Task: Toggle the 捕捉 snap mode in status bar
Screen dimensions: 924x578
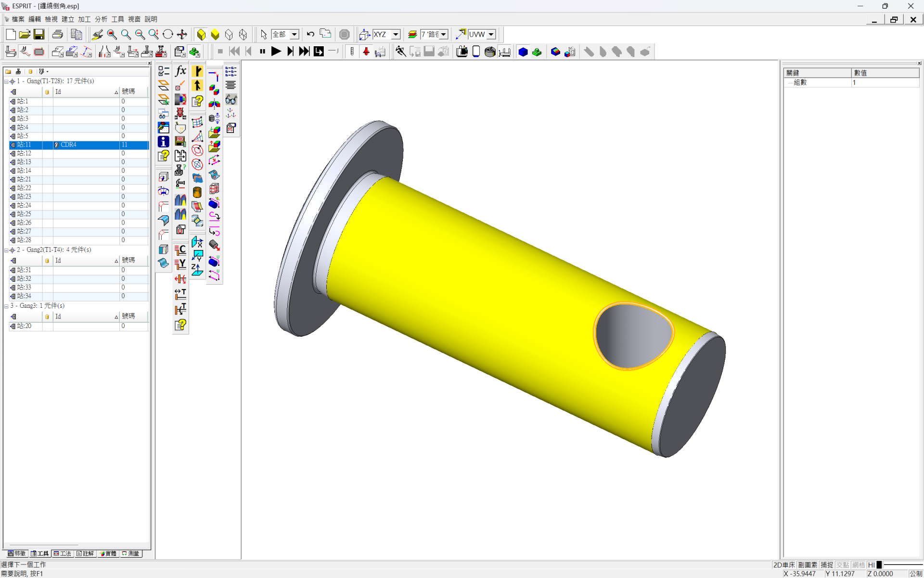Action: click(x=827, y=565)
